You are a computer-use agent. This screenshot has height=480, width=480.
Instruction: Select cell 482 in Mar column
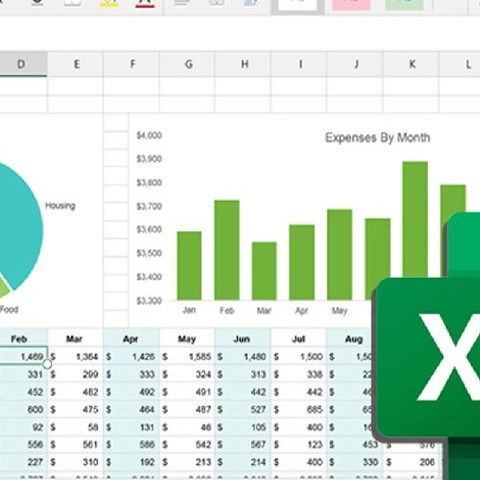click(76, 392)
